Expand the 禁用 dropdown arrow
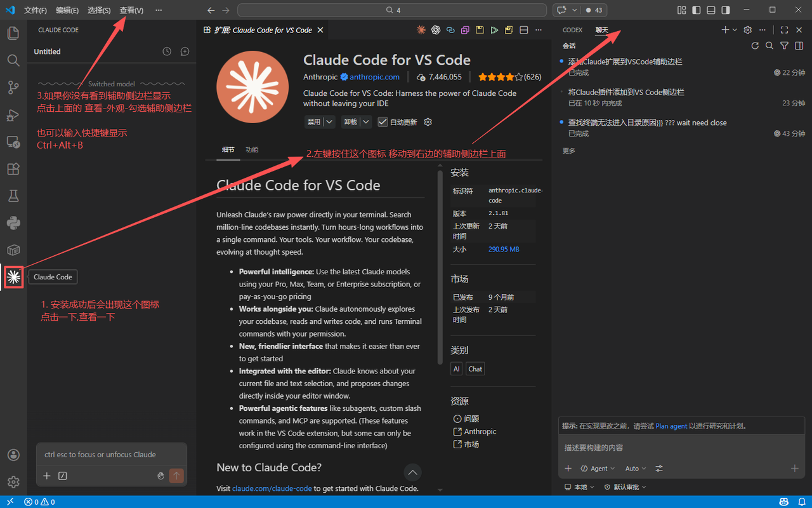 (x=329, y=122)
